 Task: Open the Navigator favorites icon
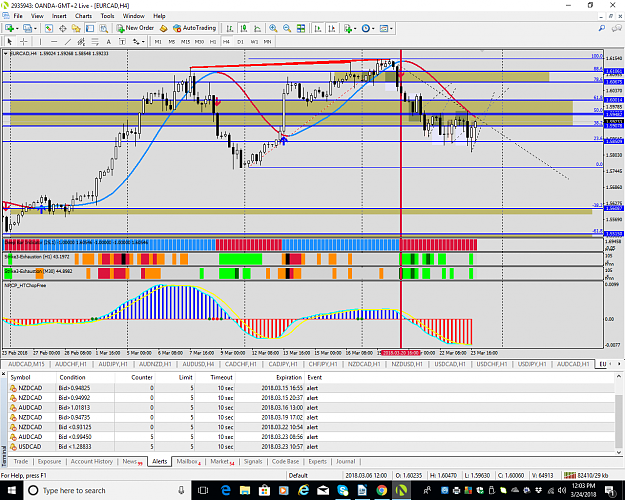tap(76, 28)
